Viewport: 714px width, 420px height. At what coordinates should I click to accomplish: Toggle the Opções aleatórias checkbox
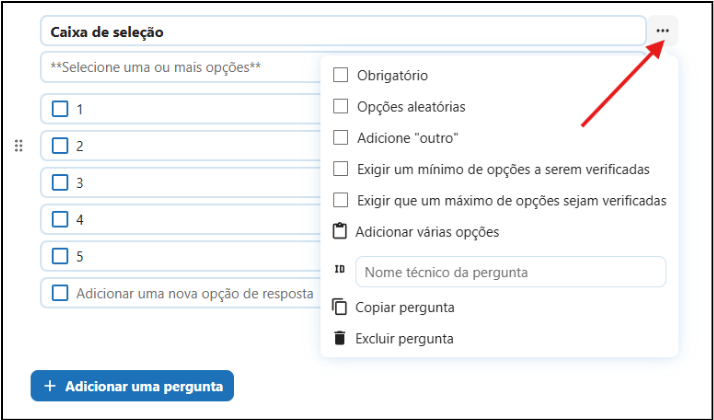click(x=340, y=106)
